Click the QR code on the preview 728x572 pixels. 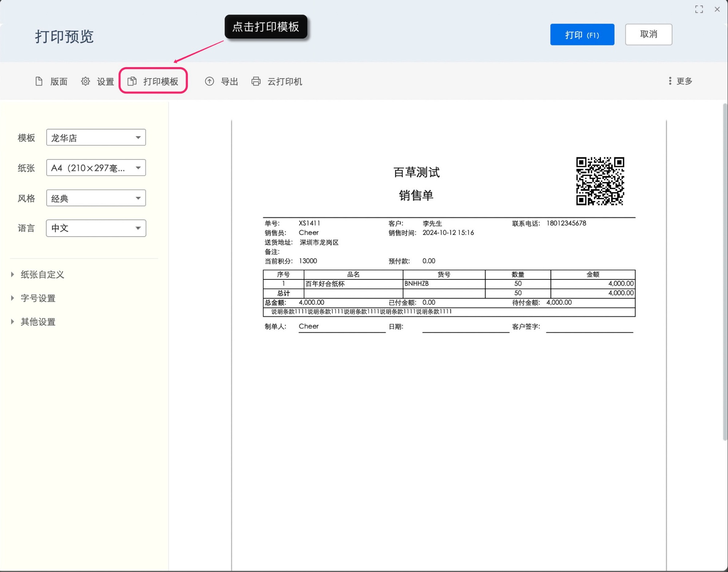pyautogui.click(x=600, y=181)
